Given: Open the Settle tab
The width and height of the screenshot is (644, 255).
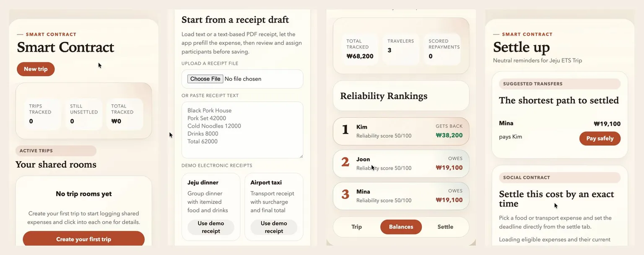Looking at the screenshot, I should (x=445, y=227).
